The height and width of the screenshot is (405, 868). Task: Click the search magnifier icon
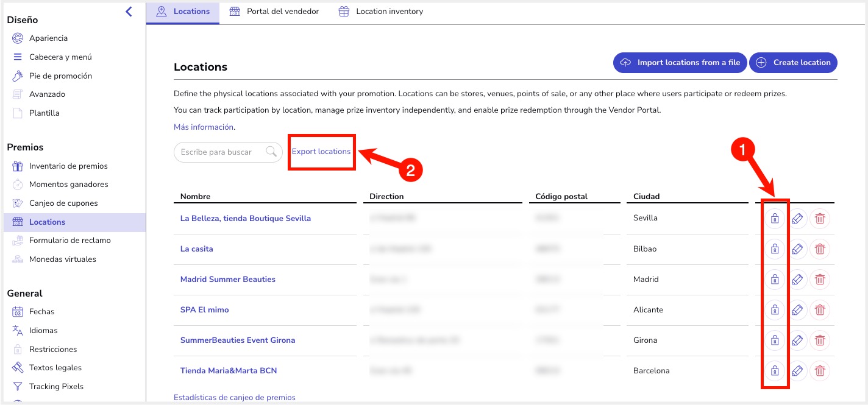(x=271, y=152)
